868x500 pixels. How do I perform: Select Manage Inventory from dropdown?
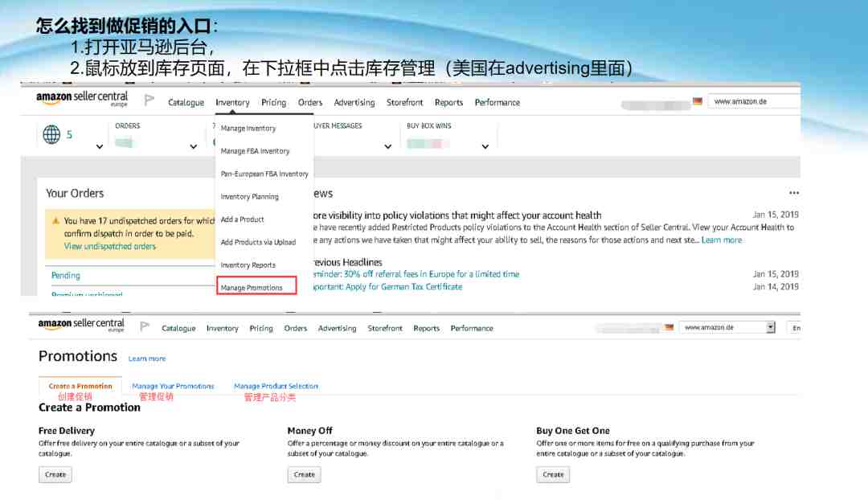click(x=248, y=129)
